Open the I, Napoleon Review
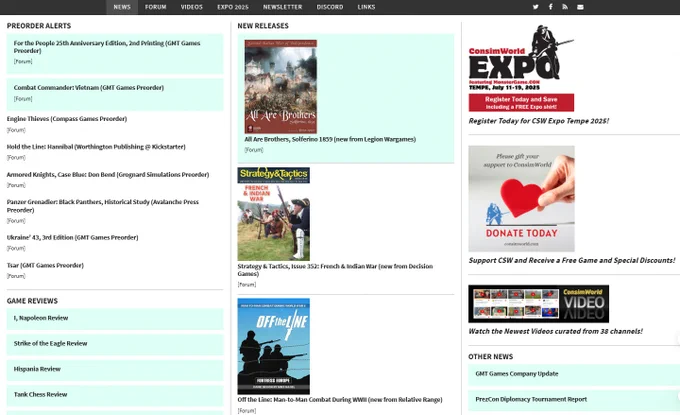The height and width of the screenshot is (415, 680). click(41, 318)
